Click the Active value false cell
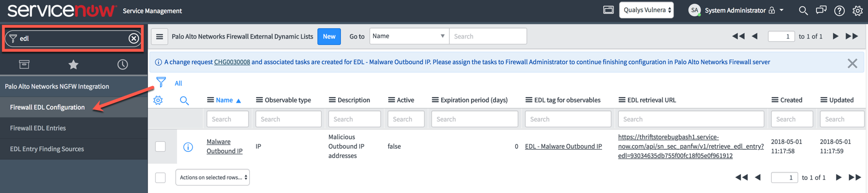The height and width of the screenshot is (193, 868). pyautogui.click(x=394, y=147)
